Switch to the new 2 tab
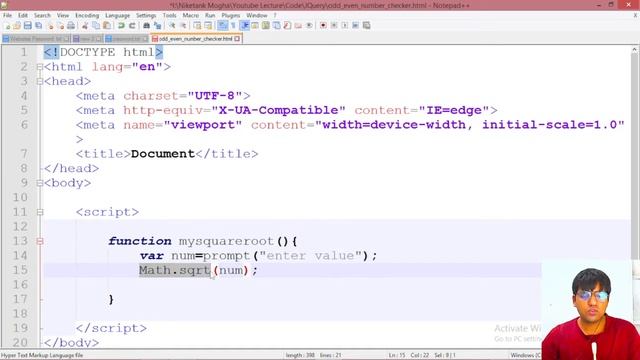Image resolution: width=640 pixels, height=360 pixels. [x=87, y=39]
